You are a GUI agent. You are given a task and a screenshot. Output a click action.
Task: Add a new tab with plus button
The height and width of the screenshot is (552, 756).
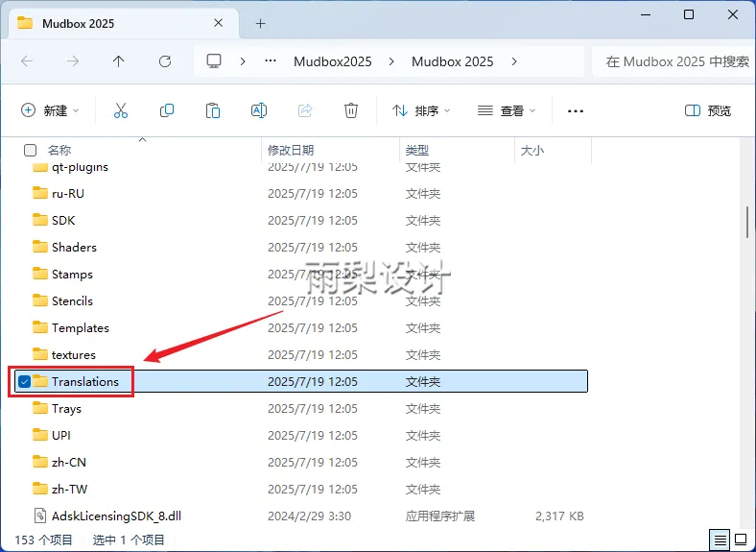260,23
